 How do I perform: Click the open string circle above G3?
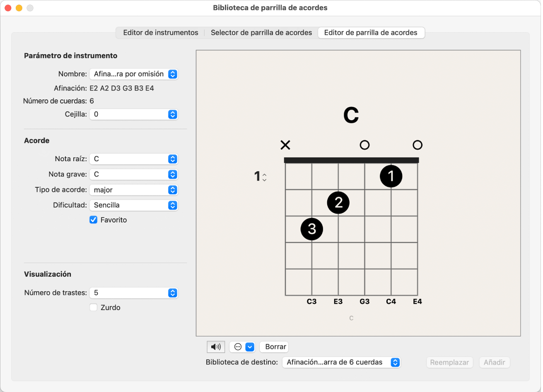364,145
